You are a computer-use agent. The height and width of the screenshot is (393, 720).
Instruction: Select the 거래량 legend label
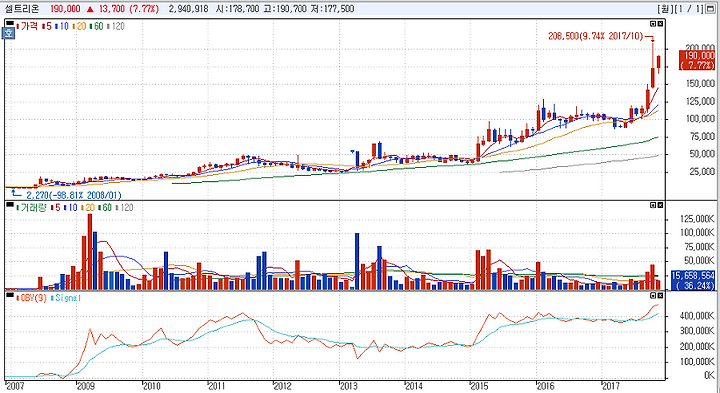[31, 208]
